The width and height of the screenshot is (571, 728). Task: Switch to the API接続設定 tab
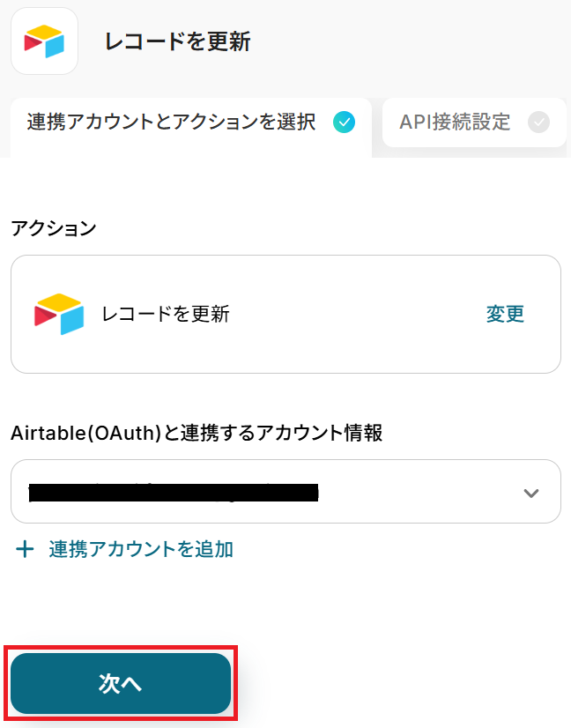[455, 123]
